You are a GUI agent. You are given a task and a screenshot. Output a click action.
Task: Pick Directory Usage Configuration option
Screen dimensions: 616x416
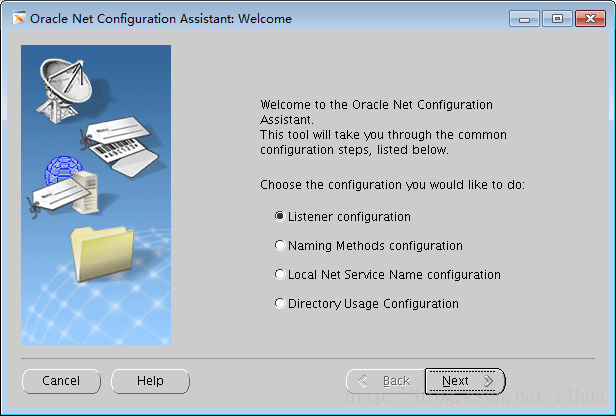point(367,303)
